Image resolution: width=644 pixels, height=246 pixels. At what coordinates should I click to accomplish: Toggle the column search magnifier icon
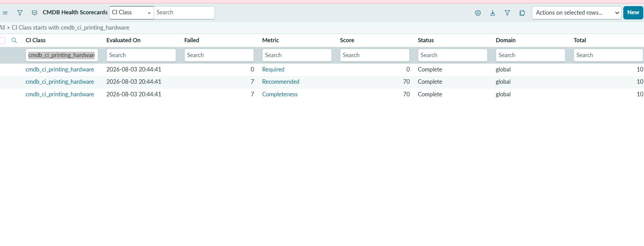(x=14, y=40)
